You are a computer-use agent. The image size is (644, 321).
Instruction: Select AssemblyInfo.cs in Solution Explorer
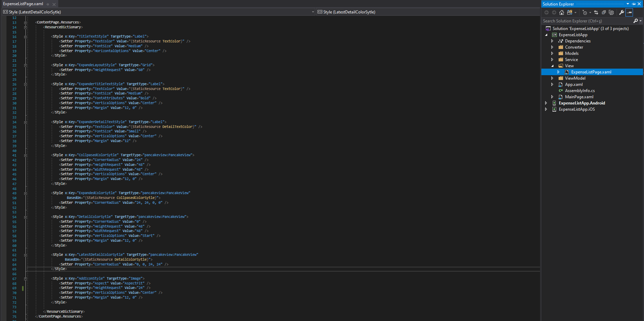click(x=580, y=91)
